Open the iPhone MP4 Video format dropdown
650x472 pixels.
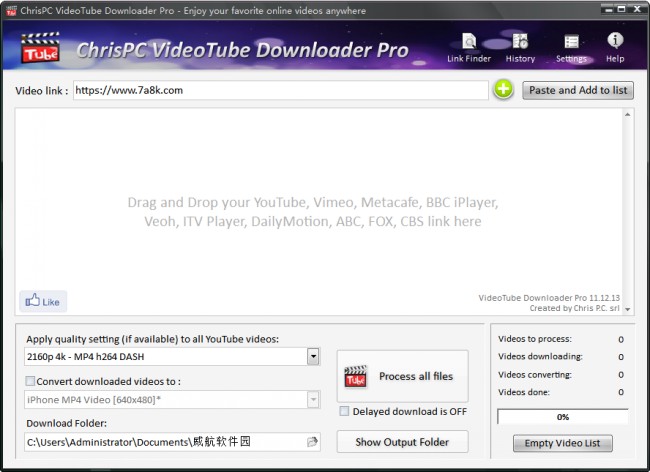[x=313, y=400]
